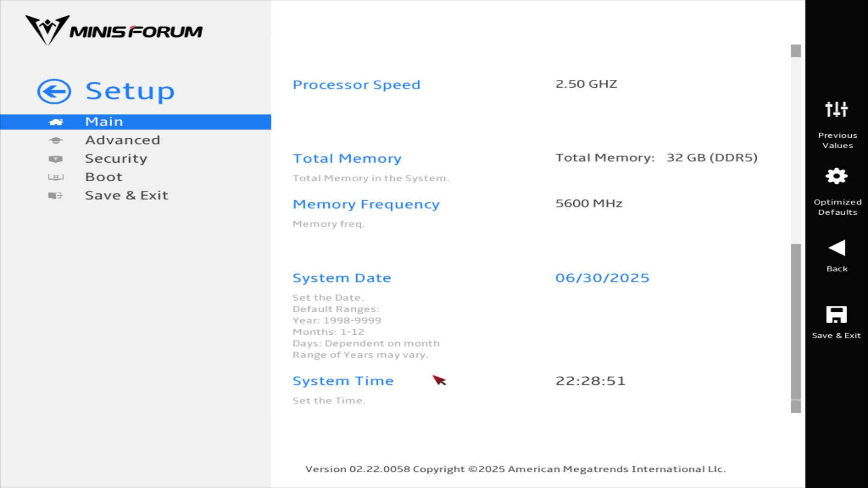Viewport: 868px width, 488px height.
Task: Edit the 22:28:51 time value
Action: 590,381
